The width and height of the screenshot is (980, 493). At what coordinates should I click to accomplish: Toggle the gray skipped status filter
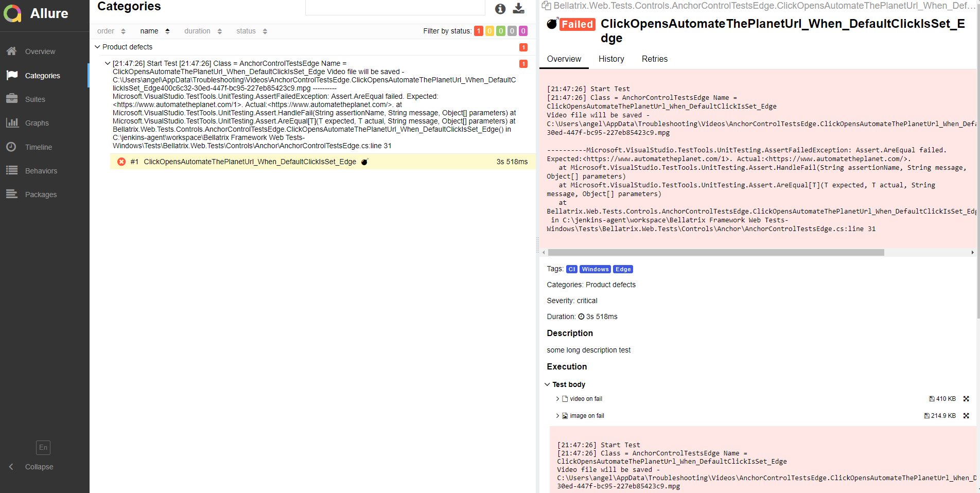512,31
